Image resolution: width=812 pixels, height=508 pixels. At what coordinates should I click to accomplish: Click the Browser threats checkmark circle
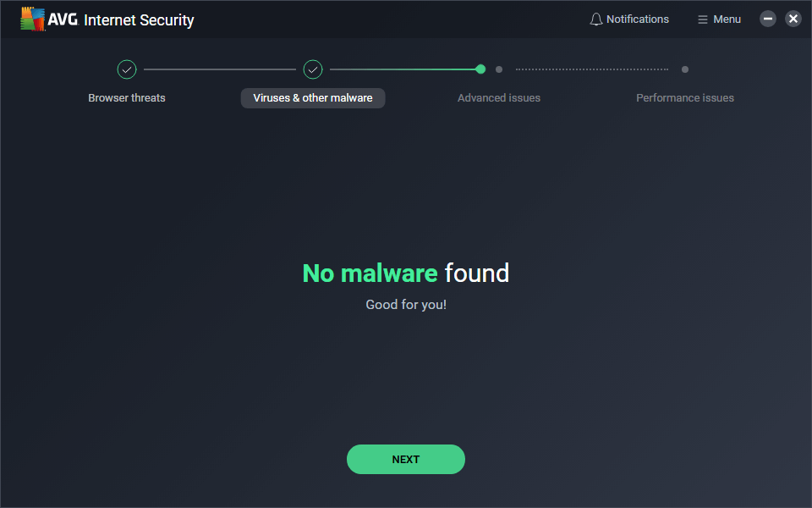(127, 69)
